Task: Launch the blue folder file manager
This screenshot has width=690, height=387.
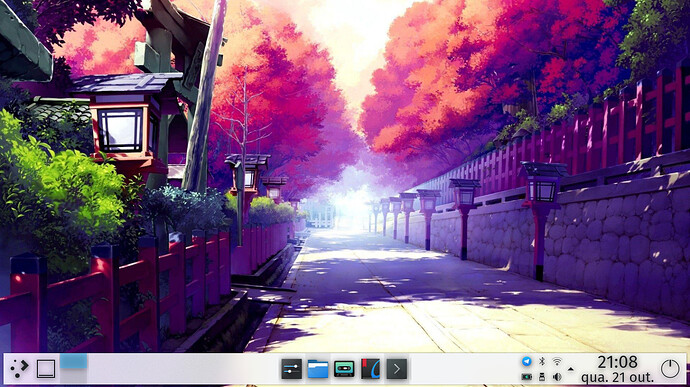Action: (x=318, y=369)
